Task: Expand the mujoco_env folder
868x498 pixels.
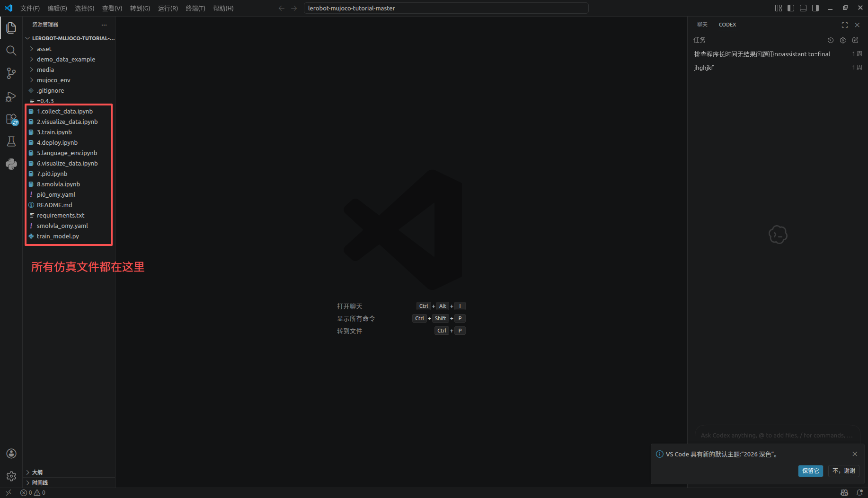Action: pyautogui.click(x=69, y=80)
